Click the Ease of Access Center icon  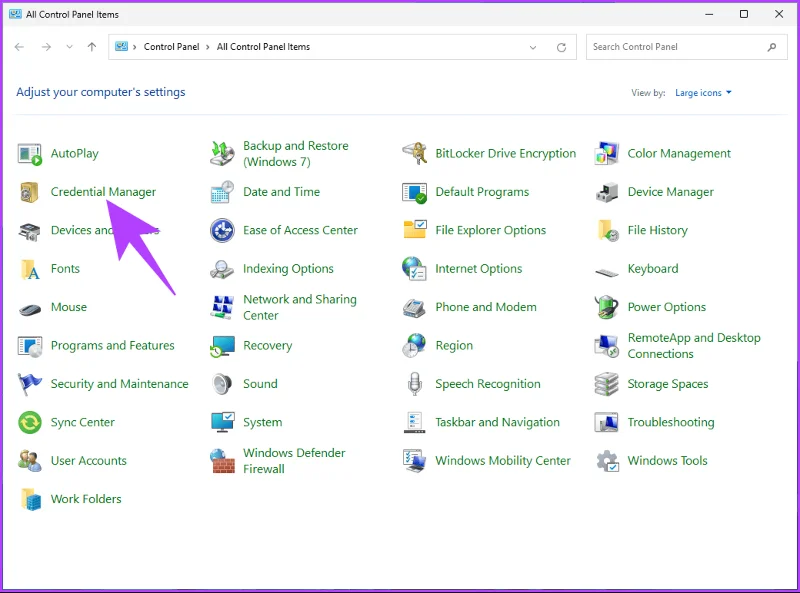tap(222, 230)
